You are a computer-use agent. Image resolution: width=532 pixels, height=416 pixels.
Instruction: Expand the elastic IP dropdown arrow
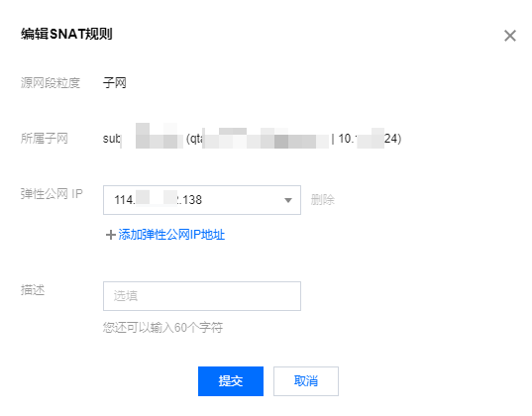pyautogui.click(x=288, y=200)
